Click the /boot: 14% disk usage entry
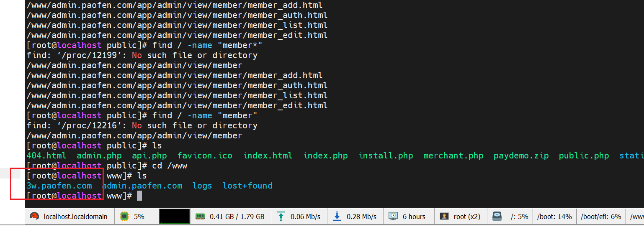 (554, 217)
